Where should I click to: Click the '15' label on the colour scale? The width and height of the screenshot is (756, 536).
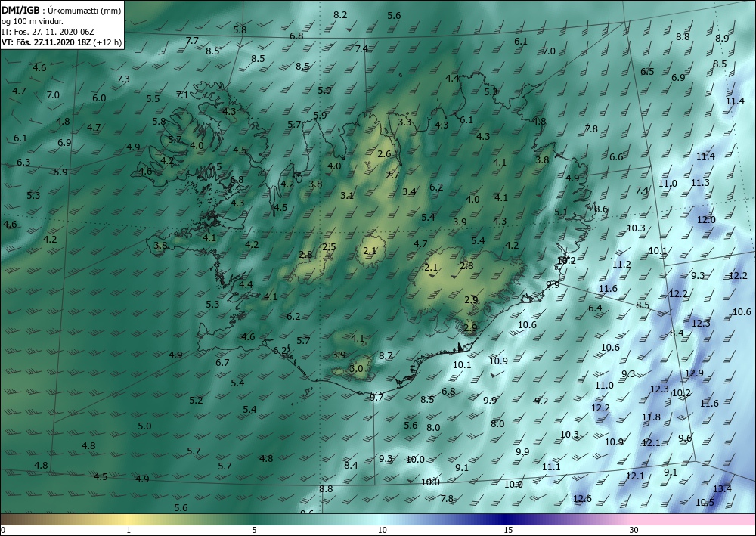click(x=508, y=531)
